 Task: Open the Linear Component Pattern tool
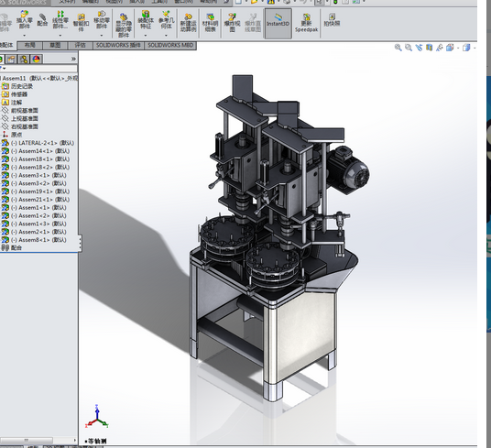(x=60, y=20)
